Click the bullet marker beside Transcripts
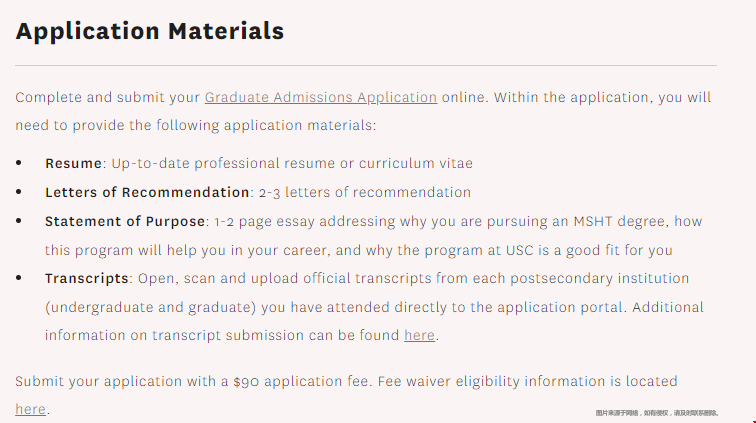Image resolution: width=756 pixels, height=423 pixels. [19, 277]
